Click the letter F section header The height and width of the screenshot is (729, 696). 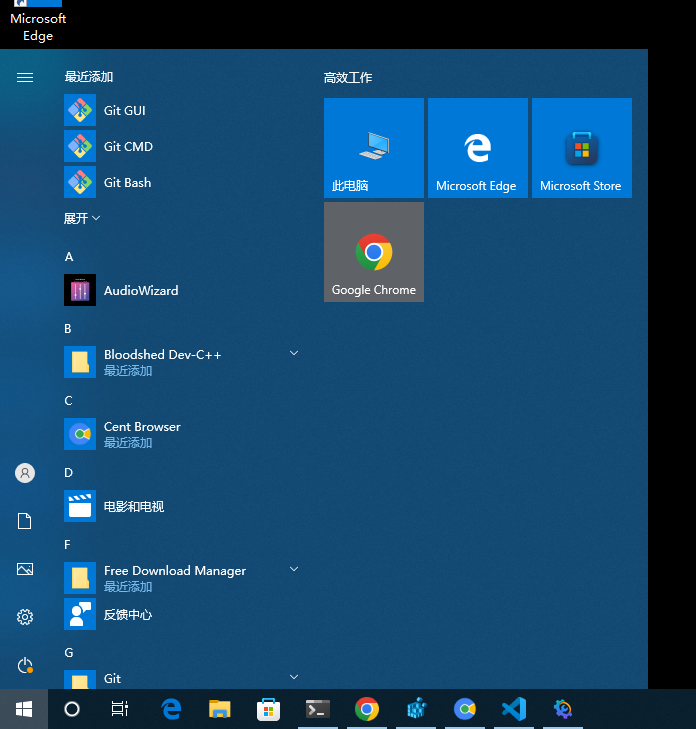(67, 544)
